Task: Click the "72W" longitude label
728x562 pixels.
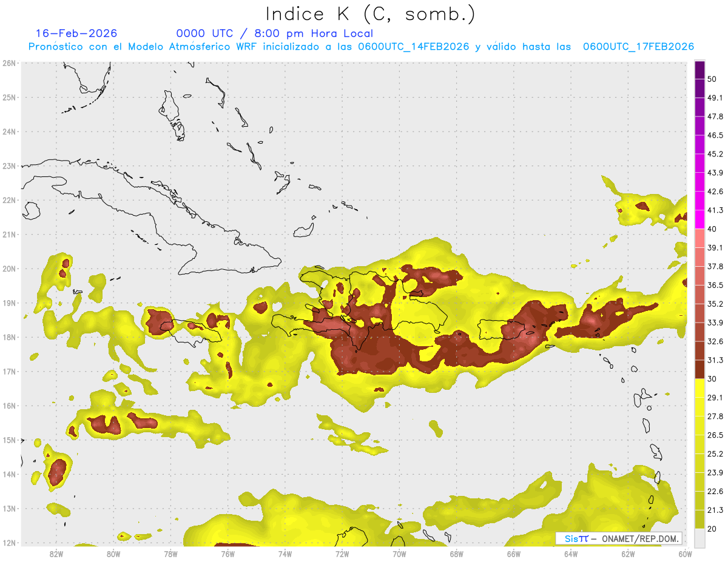Action: coord(342,554)
